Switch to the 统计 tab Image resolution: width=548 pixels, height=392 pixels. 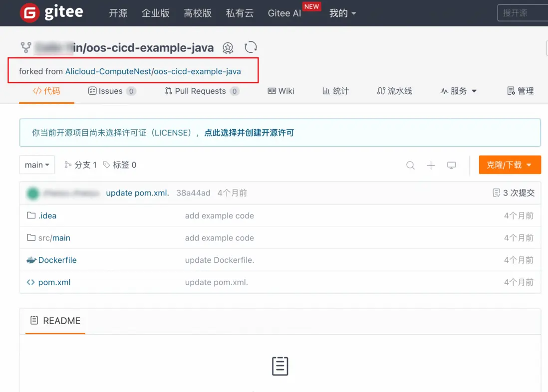335,91
